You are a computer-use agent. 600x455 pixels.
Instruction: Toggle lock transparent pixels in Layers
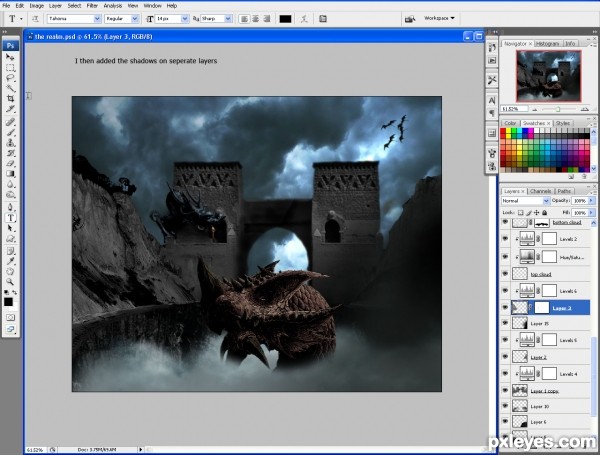520,212
